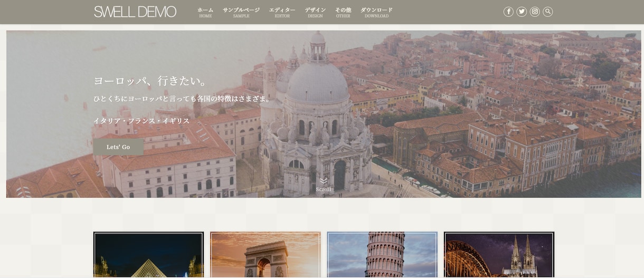This screenshot has height=278, width=644.
Task: Click the Scroll down chevron icon
Action: (x=324, y=181)
